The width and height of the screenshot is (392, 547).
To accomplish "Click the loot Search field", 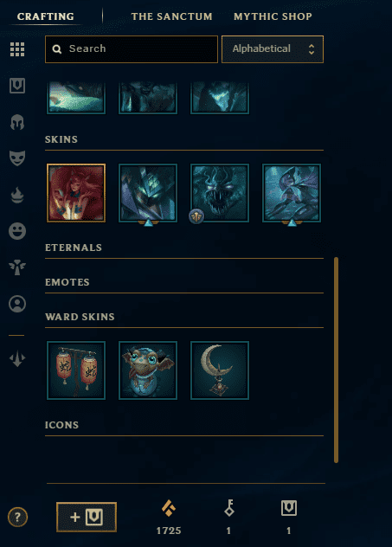I will (x=132, y=49).
